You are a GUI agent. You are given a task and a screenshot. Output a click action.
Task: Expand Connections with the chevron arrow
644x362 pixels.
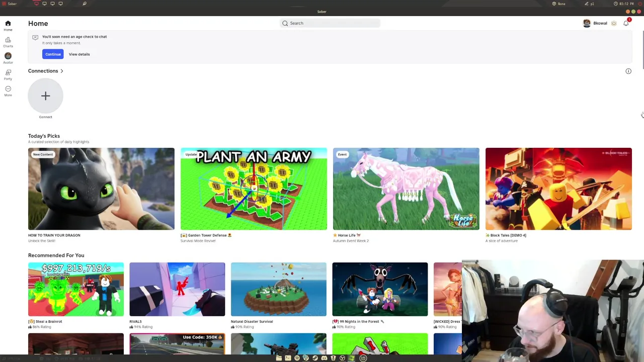pyautogui.click(x=62, y=71)
